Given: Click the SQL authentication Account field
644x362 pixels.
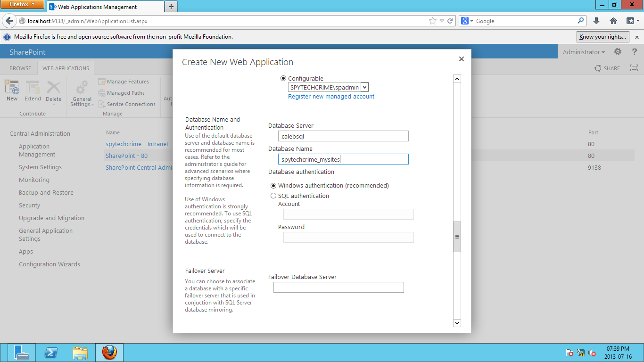Looking at the screenshot, I should coord(348,214).
